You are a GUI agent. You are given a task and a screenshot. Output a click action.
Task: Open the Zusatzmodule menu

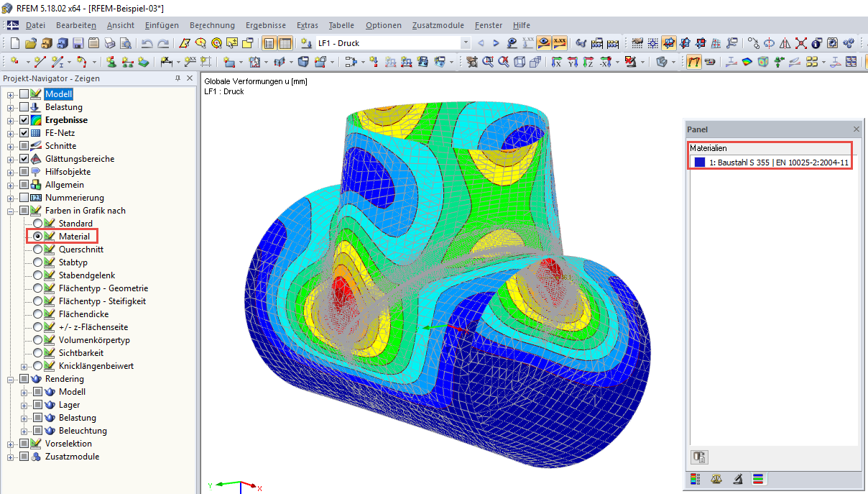[438, 25]
